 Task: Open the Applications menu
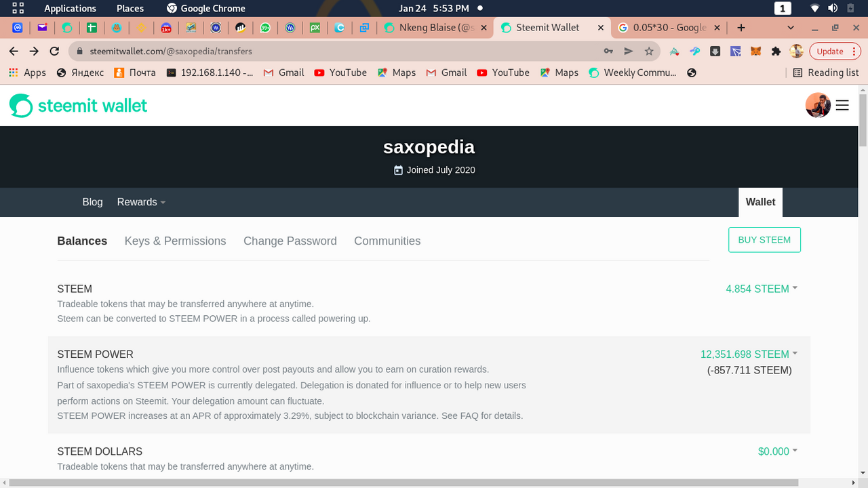(x=70, y=8)
